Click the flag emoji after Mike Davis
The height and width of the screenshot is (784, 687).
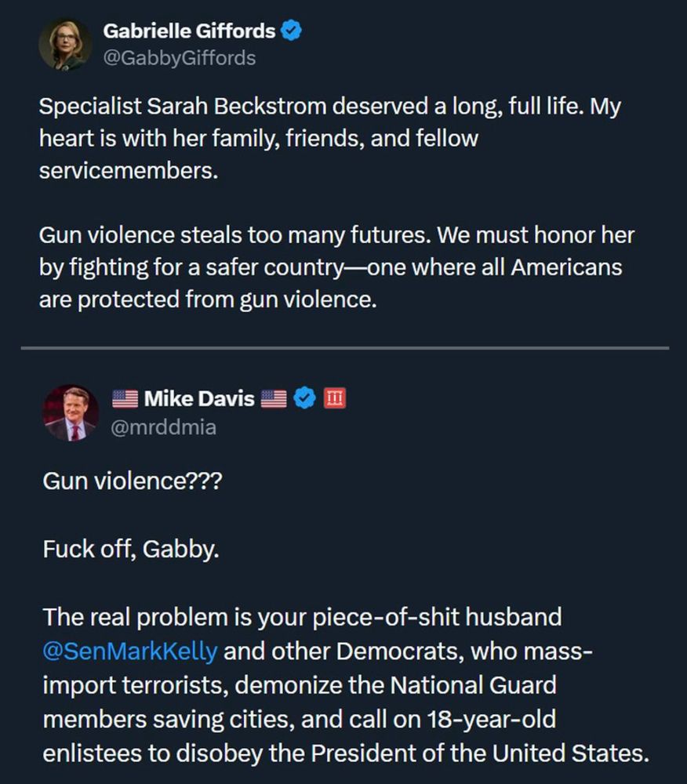[274, 399]
